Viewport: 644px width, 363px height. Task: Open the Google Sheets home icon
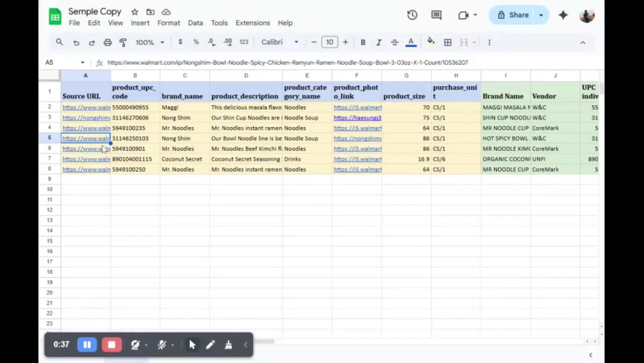(55, 17)
